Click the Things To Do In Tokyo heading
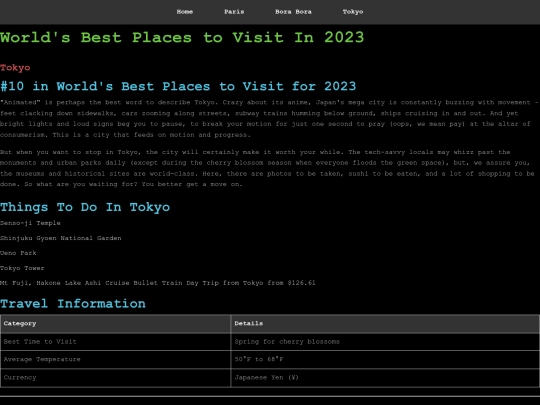540x405 pixels. click(x=85, y=207)
